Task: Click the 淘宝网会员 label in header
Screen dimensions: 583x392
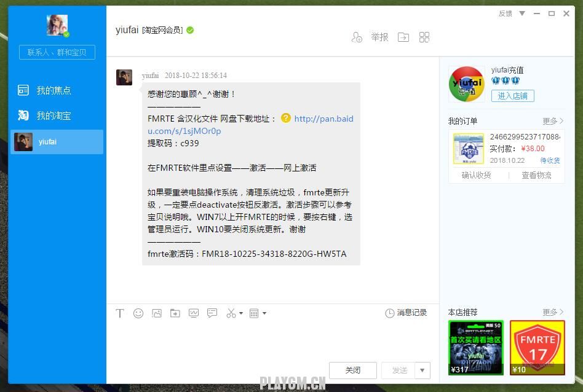Action: (x=162, y=30)
